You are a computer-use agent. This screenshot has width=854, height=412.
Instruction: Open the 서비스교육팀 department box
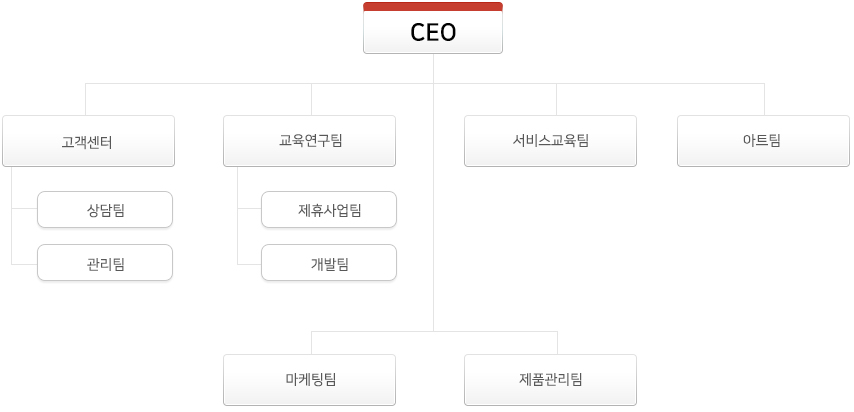coord(550,141)
